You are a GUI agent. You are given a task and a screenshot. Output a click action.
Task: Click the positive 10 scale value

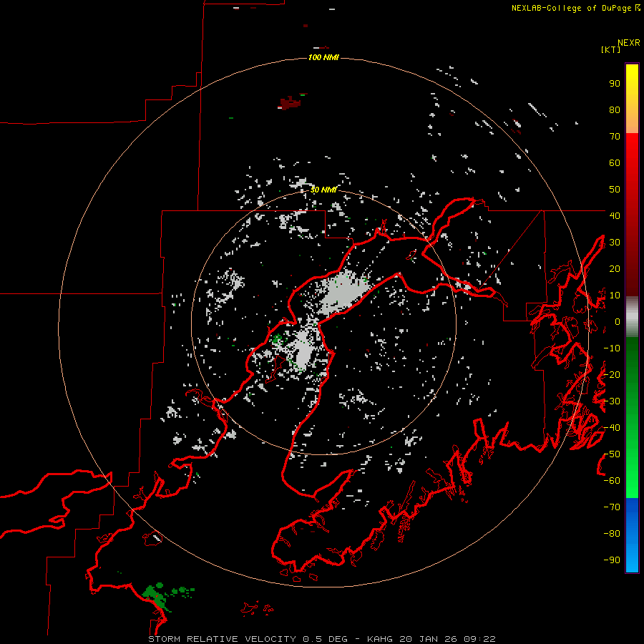[x=615, y=295]
